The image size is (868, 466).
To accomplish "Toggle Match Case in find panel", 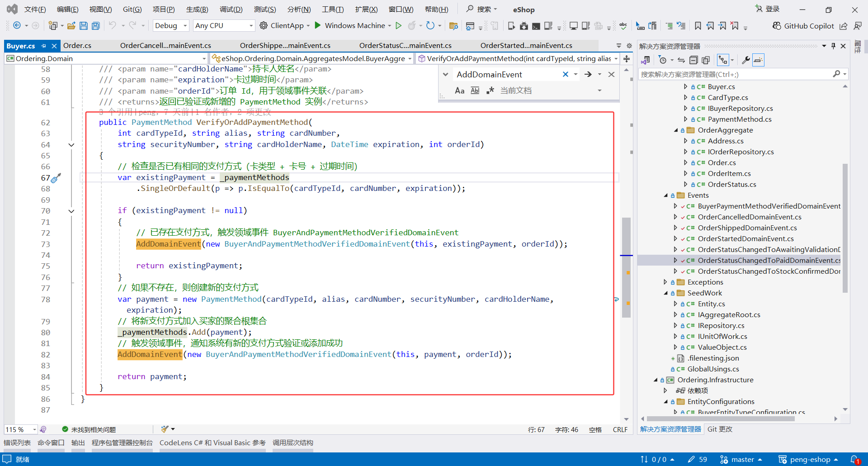I will click(x=459, y=90).
